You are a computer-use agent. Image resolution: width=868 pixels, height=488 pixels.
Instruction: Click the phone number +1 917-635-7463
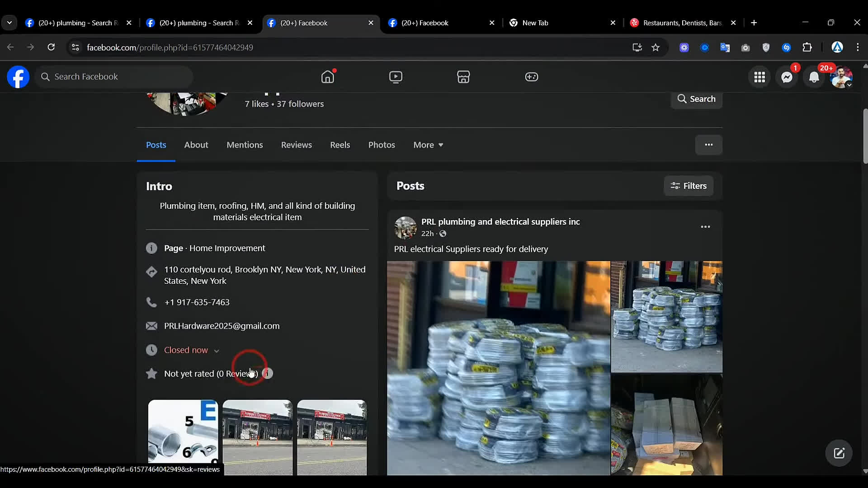point(197,302)
